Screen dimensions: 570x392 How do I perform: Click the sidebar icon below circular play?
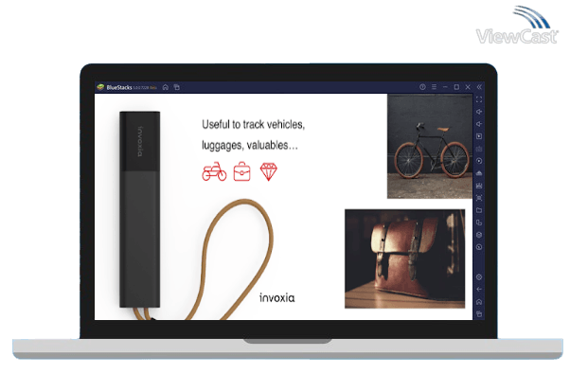point(479,173)
